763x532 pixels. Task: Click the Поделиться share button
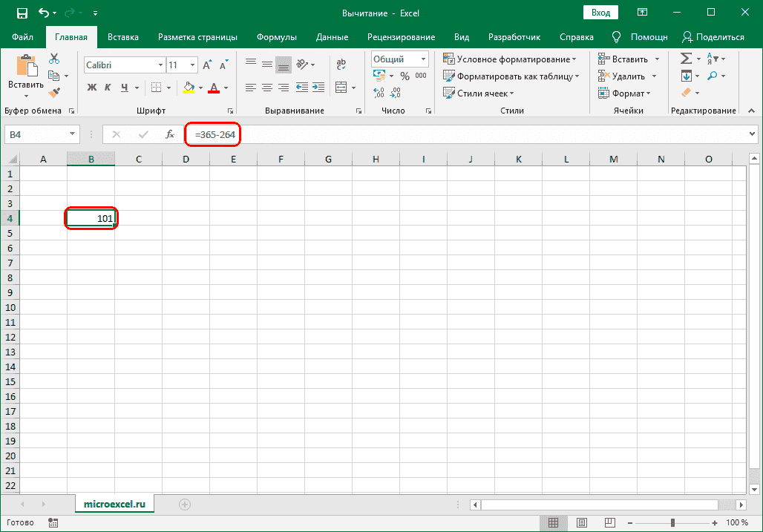point(713,37)
